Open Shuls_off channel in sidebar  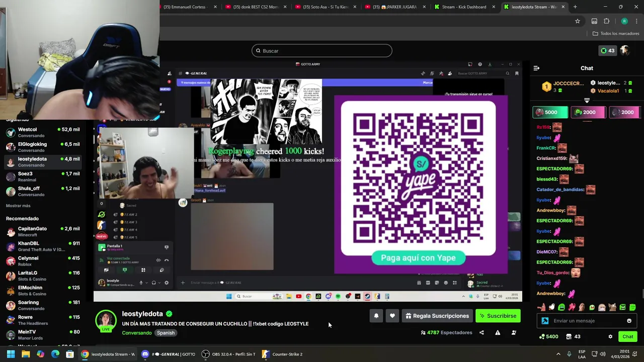coord(43,192)
